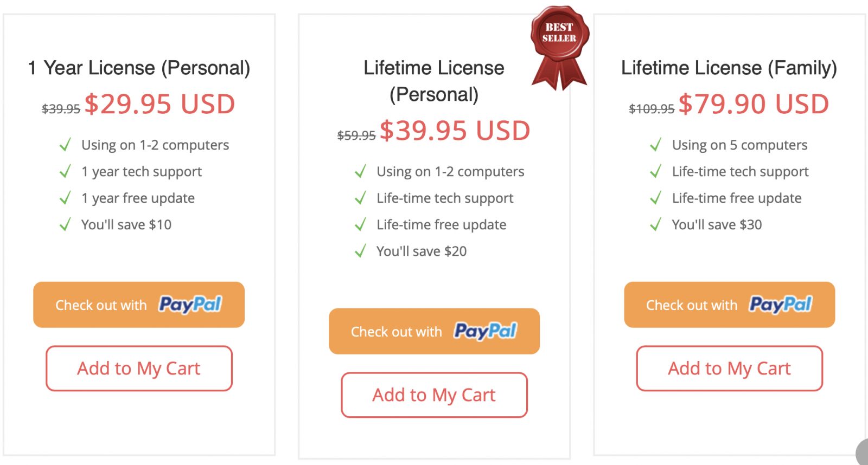868x465 pixels.
Task: Click the '1 Year License (Personal)' heading
Action: 139,68
